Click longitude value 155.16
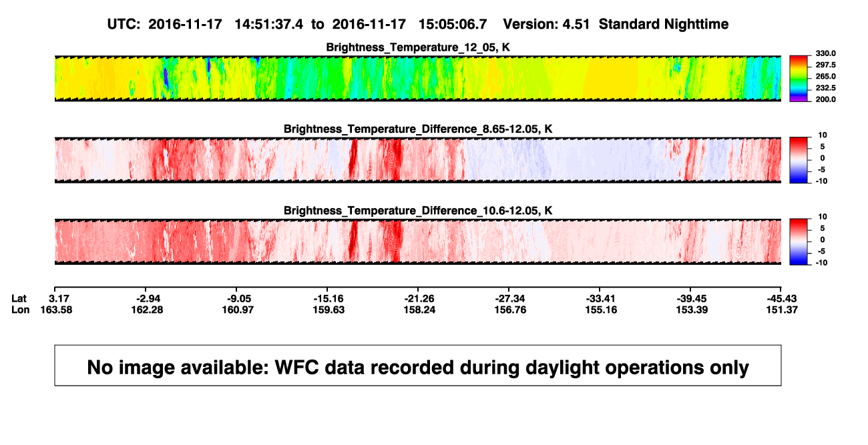This screenshot has width=868, height=445. pyautogui.click(x=600, y=310)
